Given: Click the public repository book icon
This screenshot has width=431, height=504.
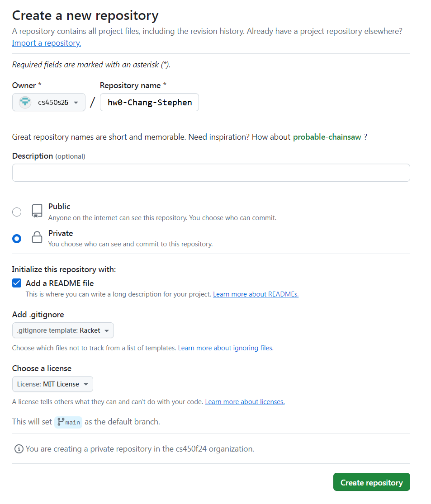Looking at the screenshot, I should point(37,211).
